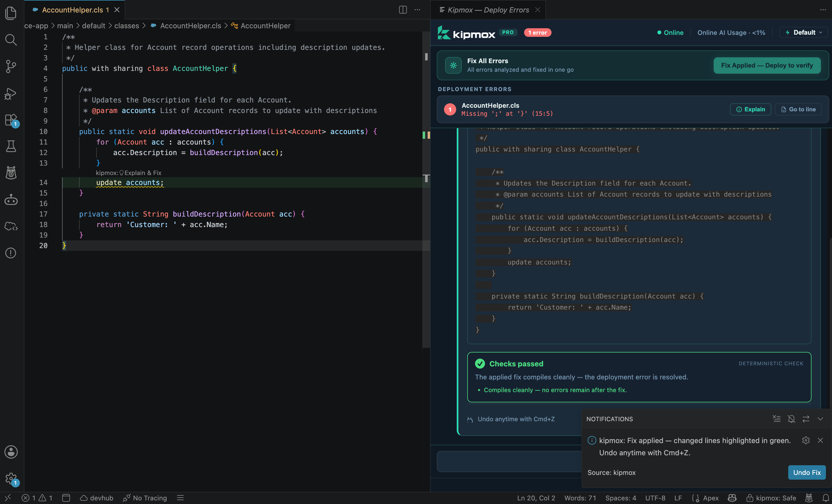832x504 pixels.
Task: Open Extensions view with 1 badge
Action: tap(11, 120)
